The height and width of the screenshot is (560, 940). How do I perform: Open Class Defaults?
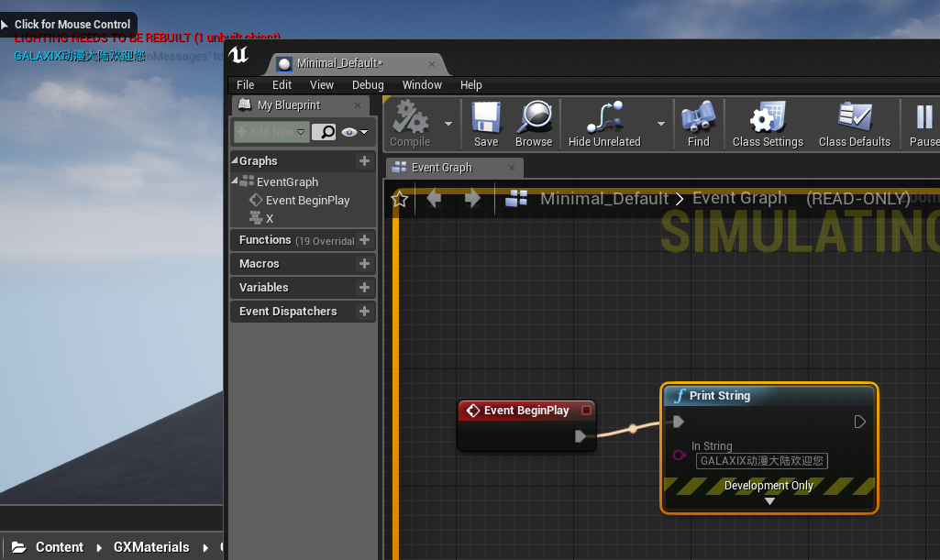point(854,124)
